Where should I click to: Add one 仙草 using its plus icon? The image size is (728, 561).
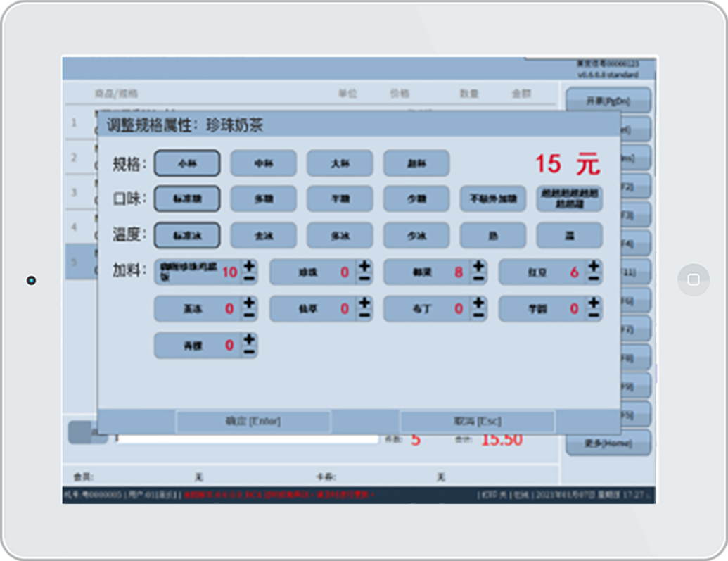click(x=364, y=303)
